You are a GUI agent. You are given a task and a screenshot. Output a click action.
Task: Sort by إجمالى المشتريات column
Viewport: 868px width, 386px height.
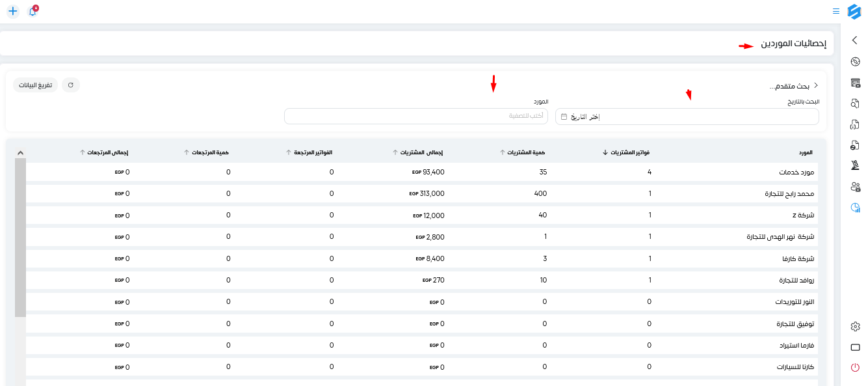(418, 152)
